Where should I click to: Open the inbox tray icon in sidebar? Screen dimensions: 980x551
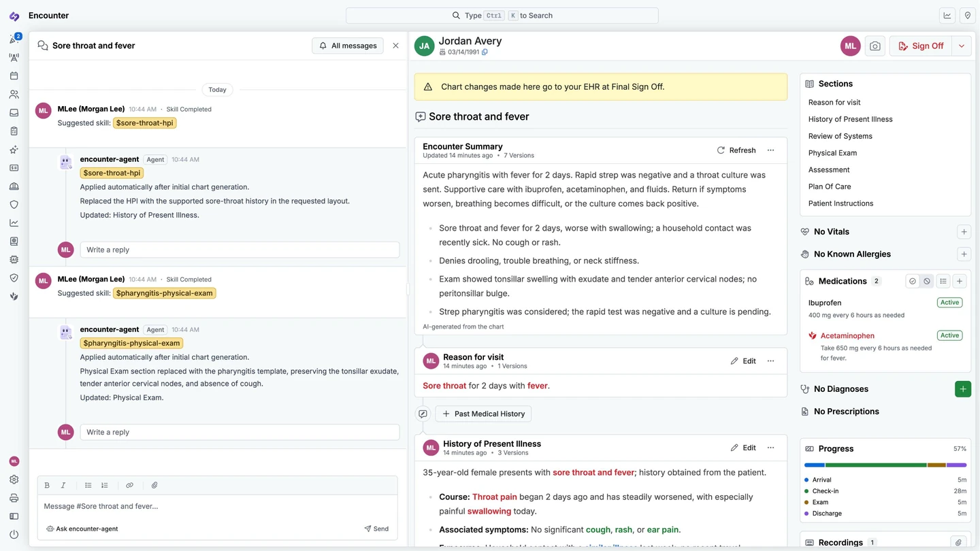tap(14, 113)
